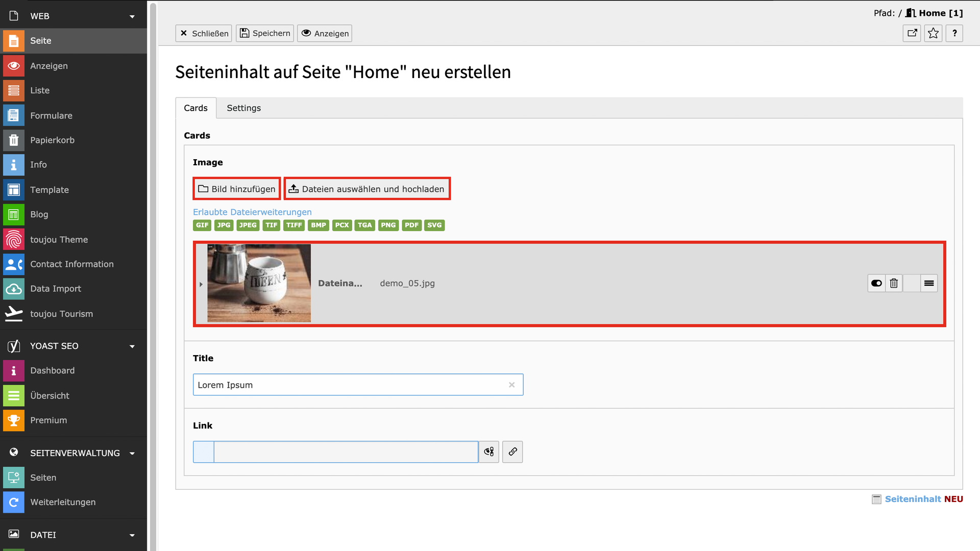Switch to the Settings tab
This screenshot has height=551, width=980.
point(243,108)
